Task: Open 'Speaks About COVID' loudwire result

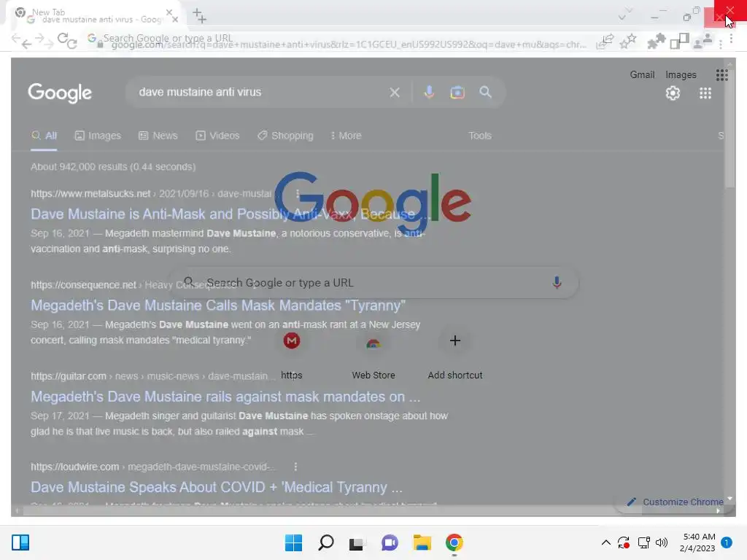Action: point(216,487)
